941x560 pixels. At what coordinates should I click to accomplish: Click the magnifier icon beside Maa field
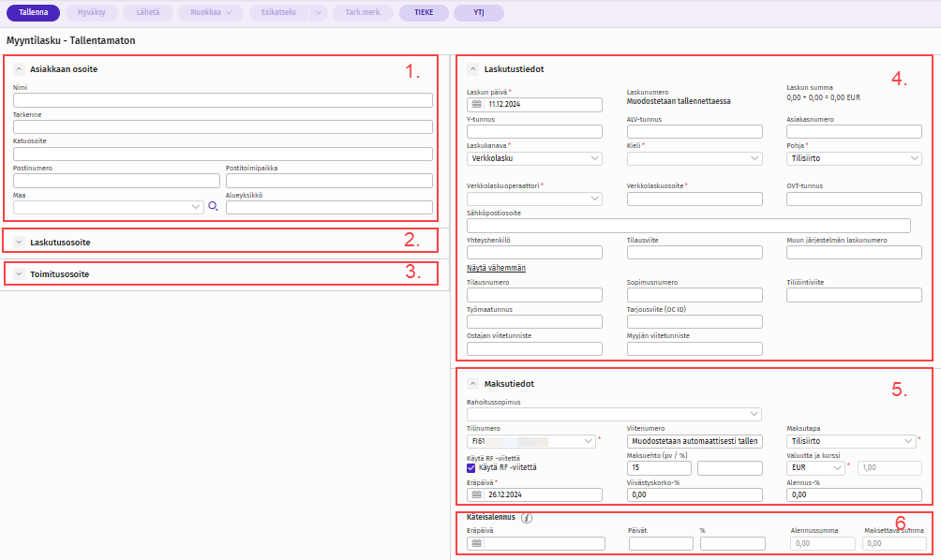coord(213,207)
